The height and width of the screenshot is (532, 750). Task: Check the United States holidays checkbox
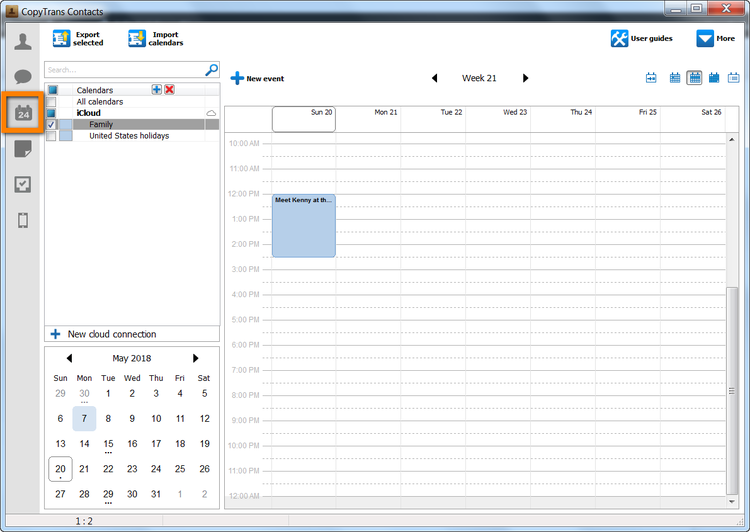pyautogui.click(x=51, y=136)
